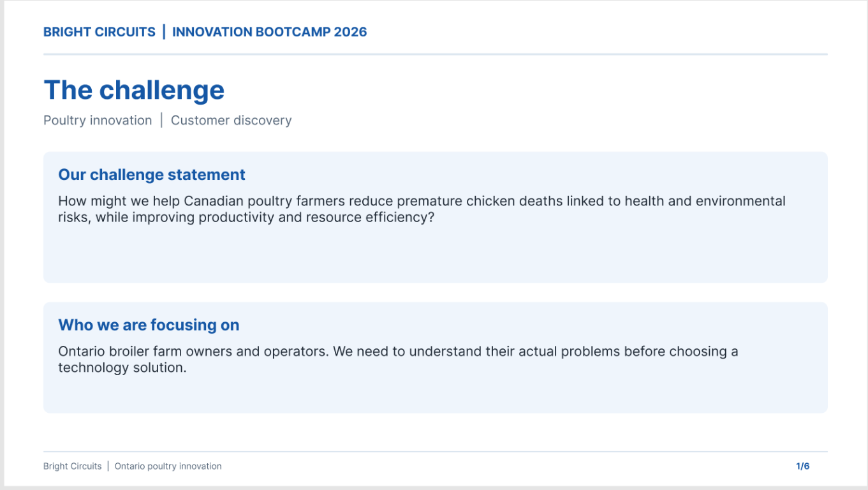Click INNOVATION BOOTCAMP 2026 header text
Image resolution: width=868 pixels, height=490 pixels.
pyautogui.click(x=270, y=32)
